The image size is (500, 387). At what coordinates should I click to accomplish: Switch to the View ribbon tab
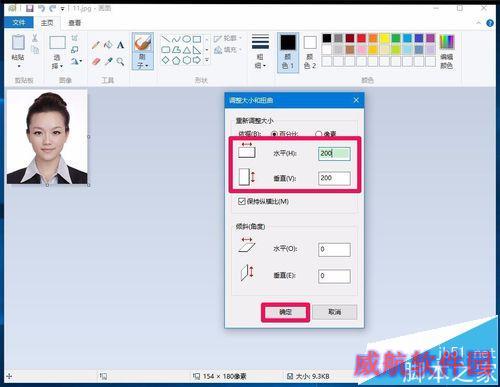point(75,23)
